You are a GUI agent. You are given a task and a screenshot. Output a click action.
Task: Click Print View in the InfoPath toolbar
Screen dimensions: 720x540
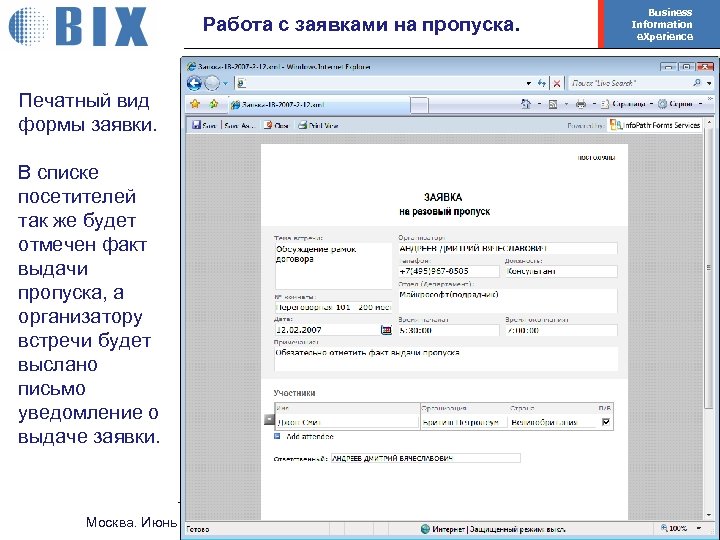(318, 125)
